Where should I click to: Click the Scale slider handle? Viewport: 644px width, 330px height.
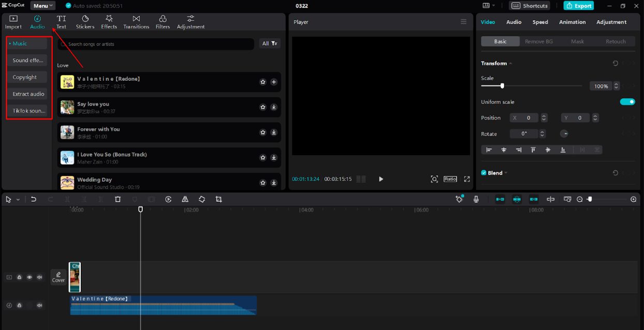point(502,86)
